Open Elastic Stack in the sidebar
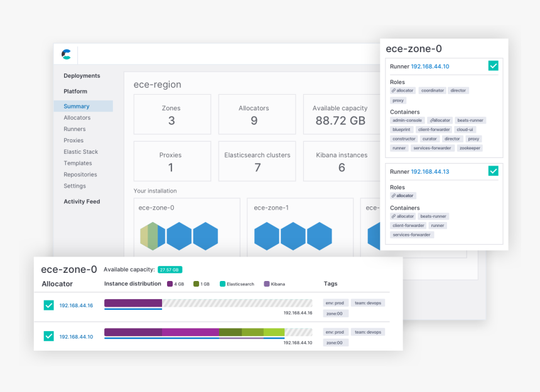Image resolution: width=540 pixels, height=392 pixels. click(x=81, y=152)
